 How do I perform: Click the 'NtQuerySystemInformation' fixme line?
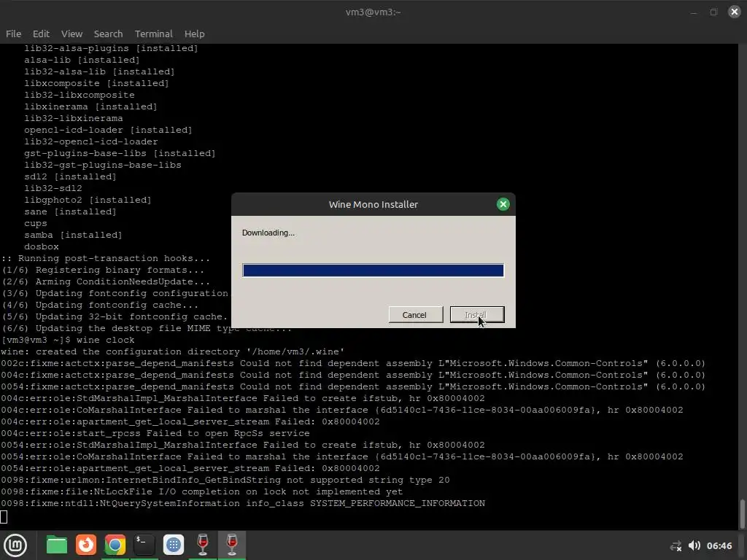[243, 503]
